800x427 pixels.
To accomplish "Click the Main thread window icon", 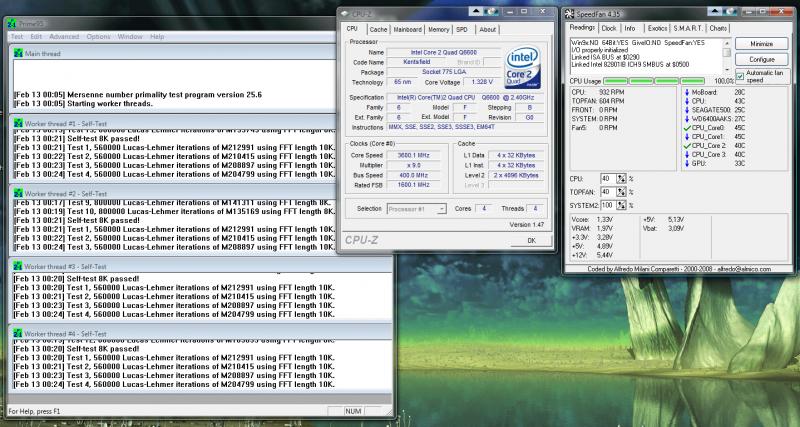I will click(18, 53).
